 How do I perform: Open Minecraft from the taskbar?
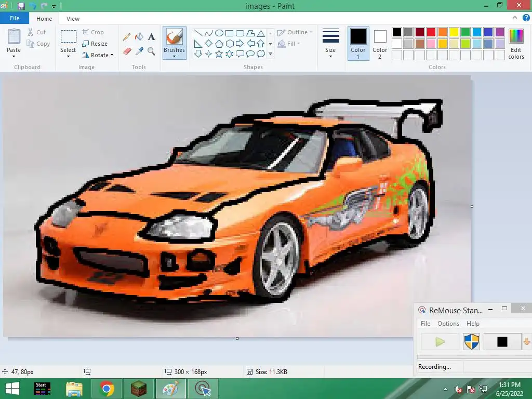coord(139,389)
